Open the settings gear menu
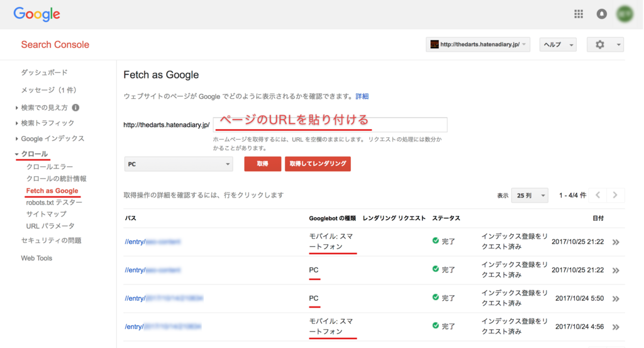 [599, 45]
